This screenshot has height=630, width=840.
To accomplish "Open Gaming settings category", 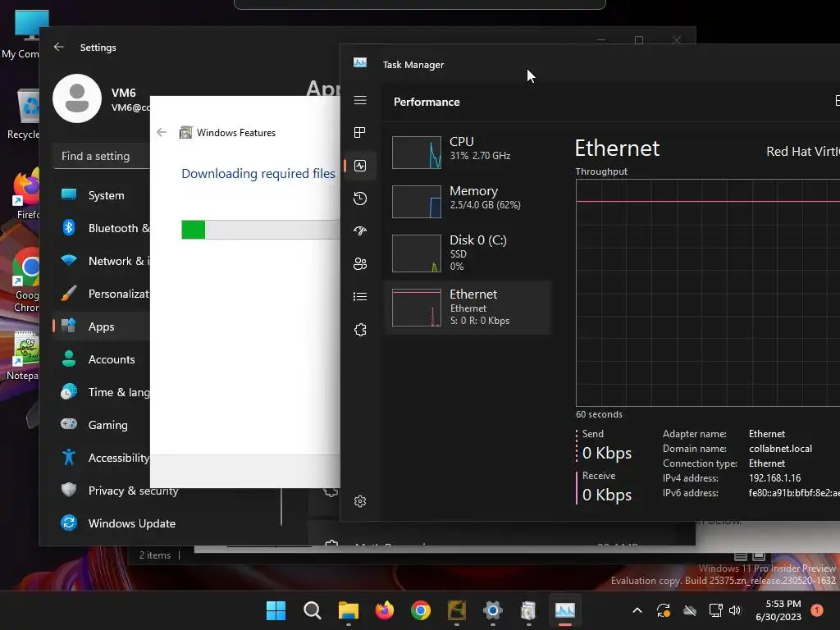I will coord(102,425).
